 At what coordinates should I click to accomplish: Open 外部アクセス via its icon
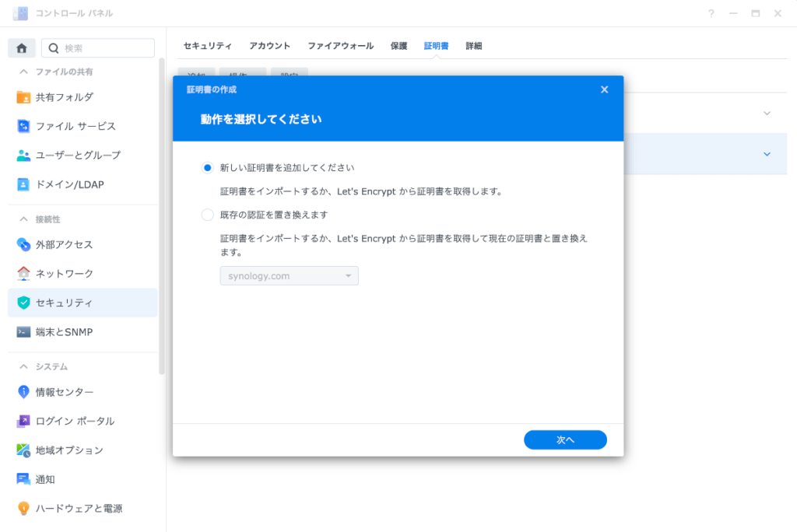click(x=23, y=245)
